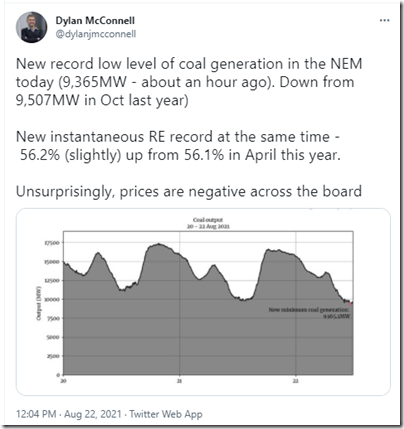Click the Twitter Web App source link
Image resolution: width=404 pixels, height=429 pixels.
[x=166, y=414]
